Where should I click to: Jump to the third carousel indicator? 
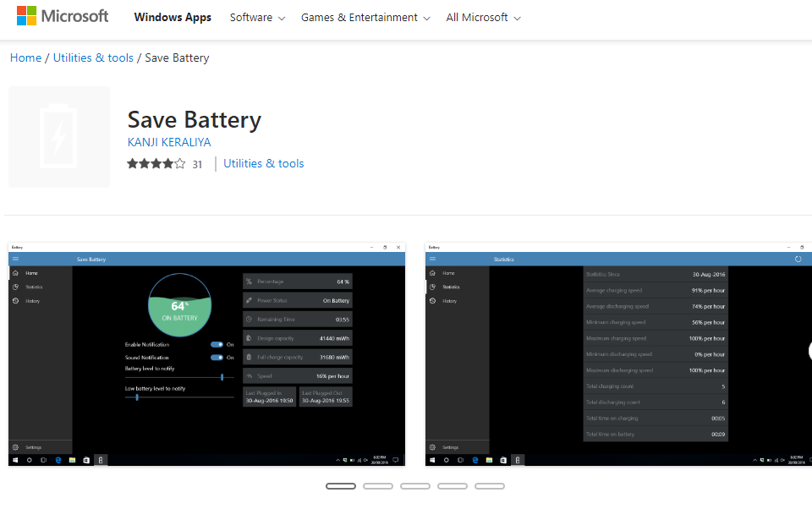tap(415, 486)
